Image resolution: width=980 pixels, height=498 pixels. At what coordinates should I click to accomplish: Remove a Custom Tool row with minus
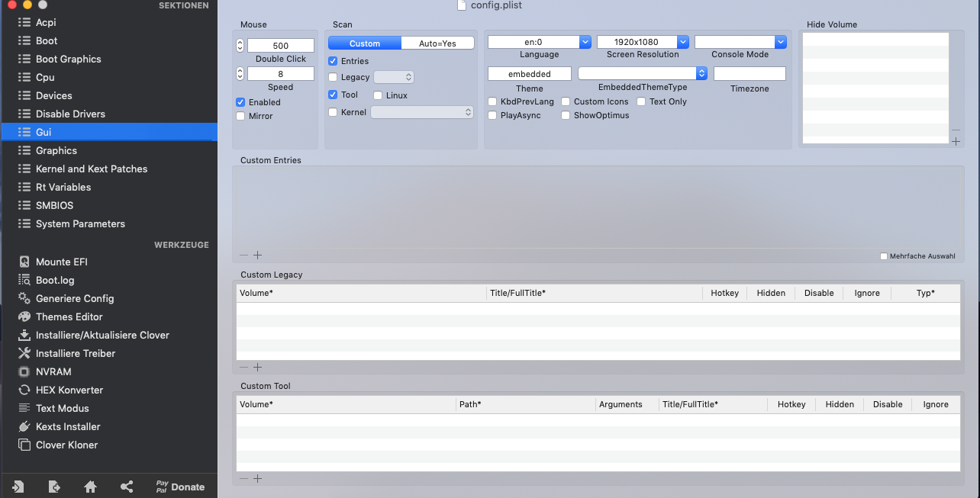click(244, 478)
